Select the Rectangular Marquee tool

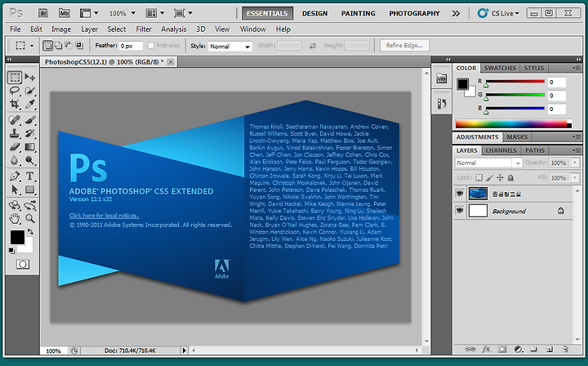click(15, 78)
